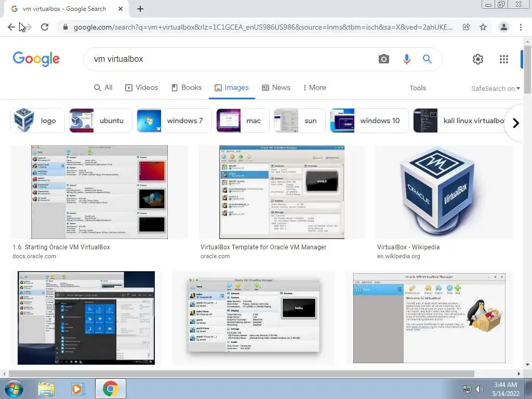Go back with the browser back arrow

point(11,27)
